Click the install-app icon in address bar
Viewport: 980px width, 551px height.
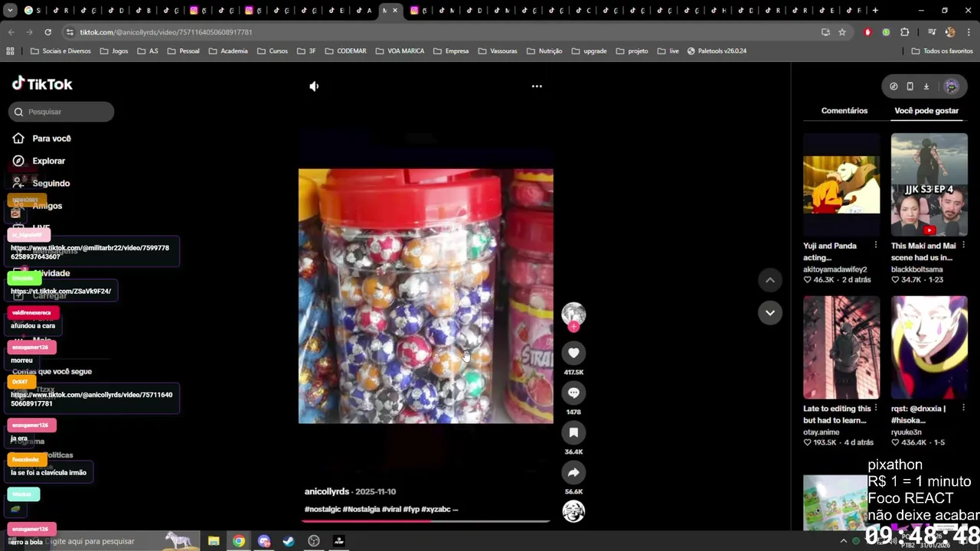tap(825, 32)
